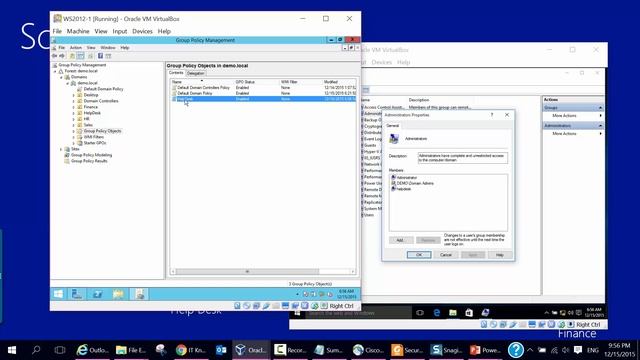Viewport: 640px width, 360px height.
Task: Open Edge in the Windows 10 guest taskbar
Action: pos(437,313)
